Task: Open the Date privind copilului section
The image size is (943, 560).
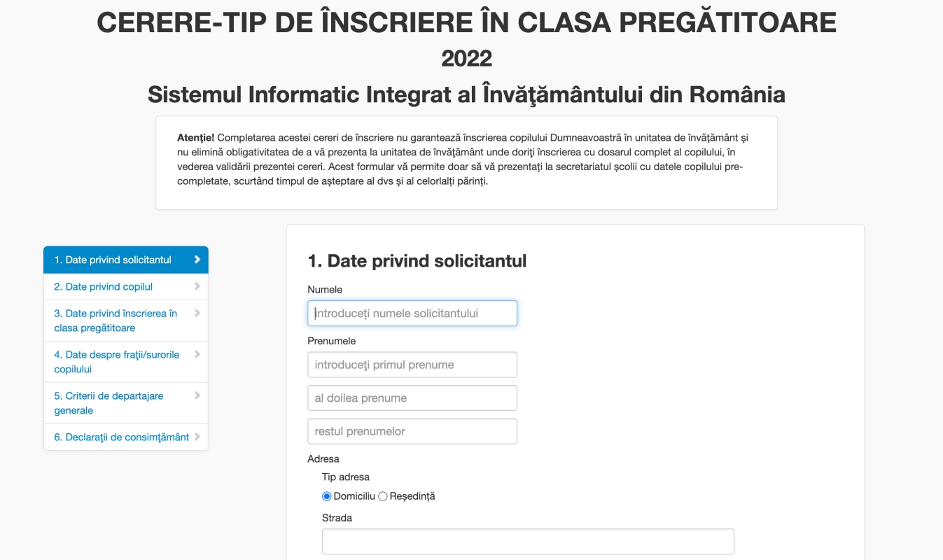Action: tap(126, 287)
